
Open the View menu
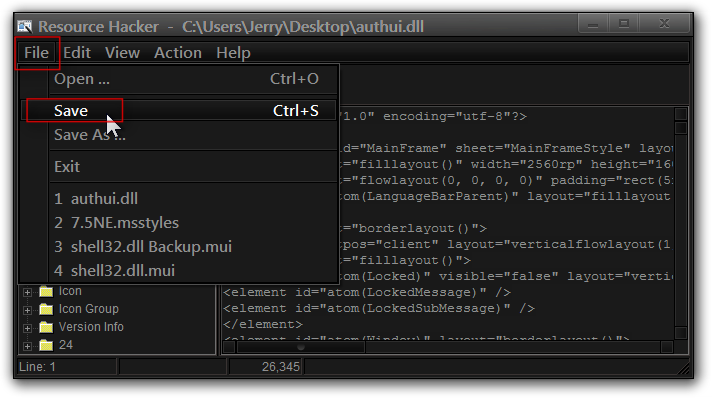click(122, 53)
